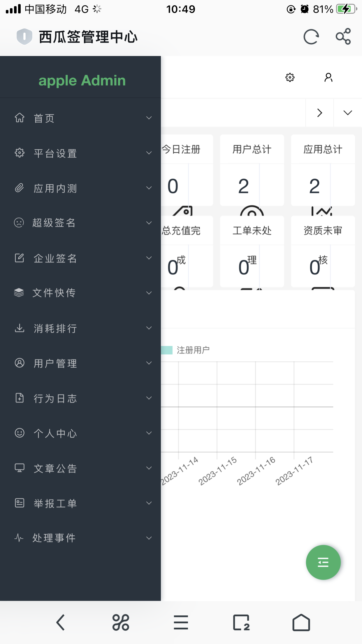Open settings via the gear icon in the header

coord(290,77)
